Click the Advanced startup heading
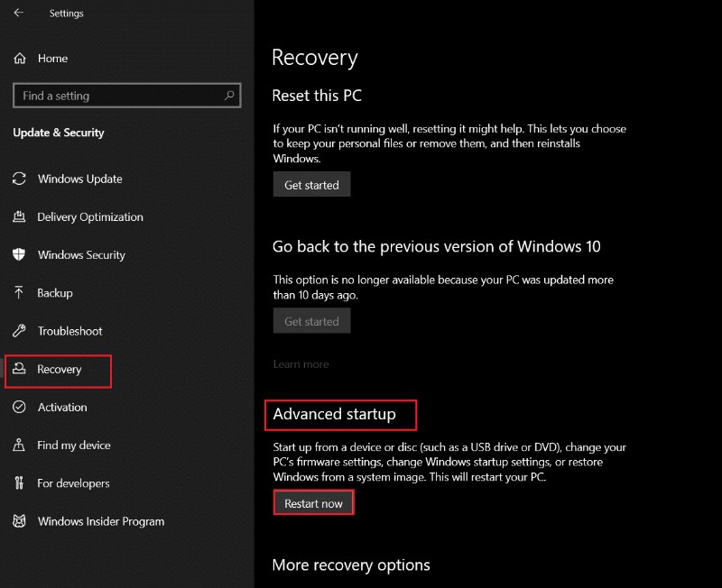This screenshot has width=722, height=588. pos(334,414)
